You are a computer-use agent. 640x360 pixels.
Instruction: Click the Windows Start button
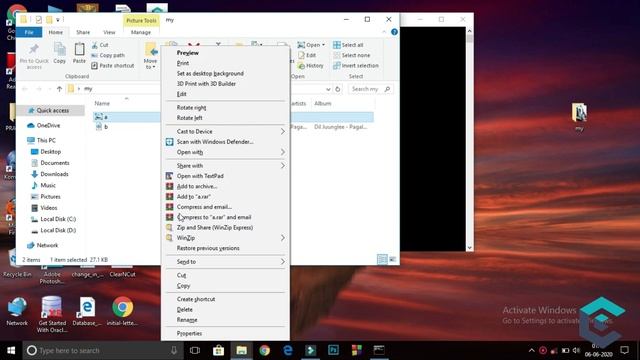11,350
